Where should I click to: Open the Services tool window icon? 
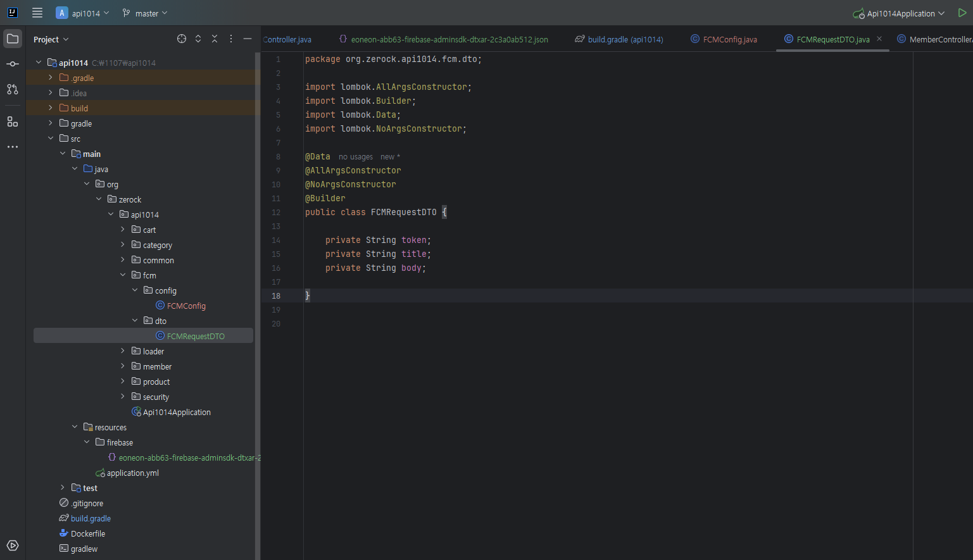tap(13, 545)
